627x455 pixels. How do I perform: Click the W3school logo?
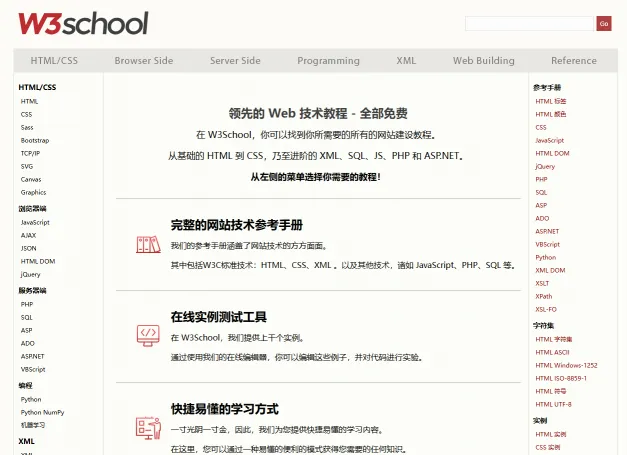pyautogui.click(x=83, y=23)
